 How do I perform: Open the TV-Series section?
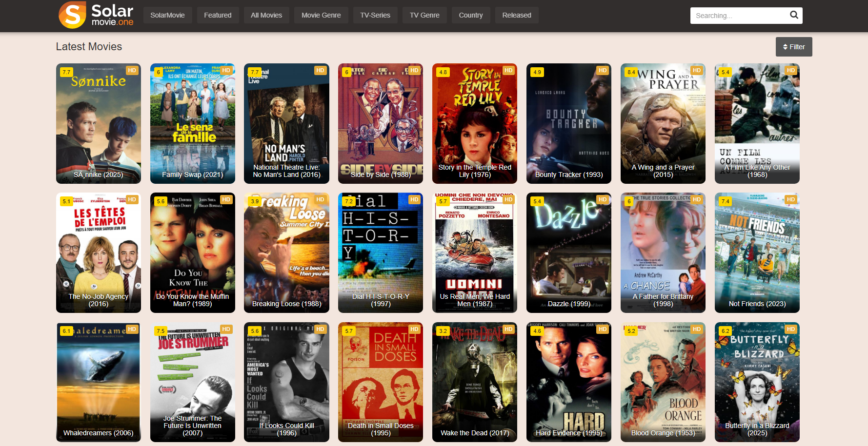point(375,15)
